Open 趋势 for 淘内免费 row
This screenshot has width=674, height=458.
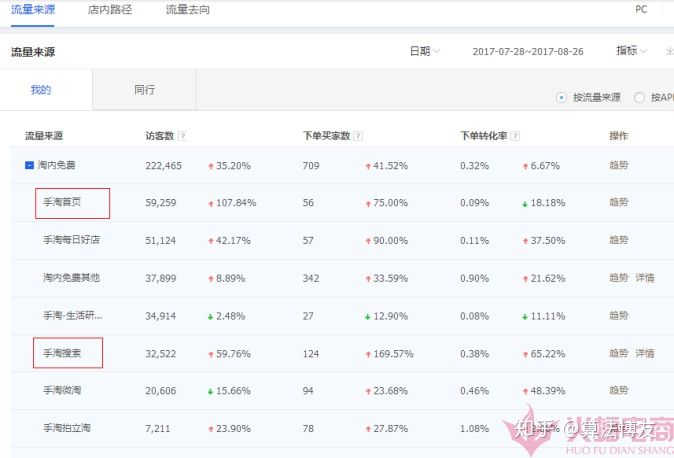619,165
